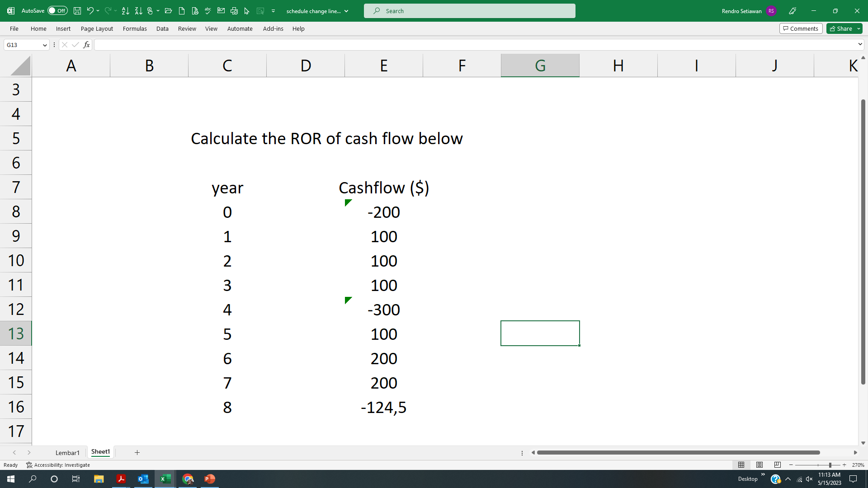Open the Lembar1 sheet tab
Viewport: 868px width, 488px height.
pyautogui.click(x=67, y=452)
